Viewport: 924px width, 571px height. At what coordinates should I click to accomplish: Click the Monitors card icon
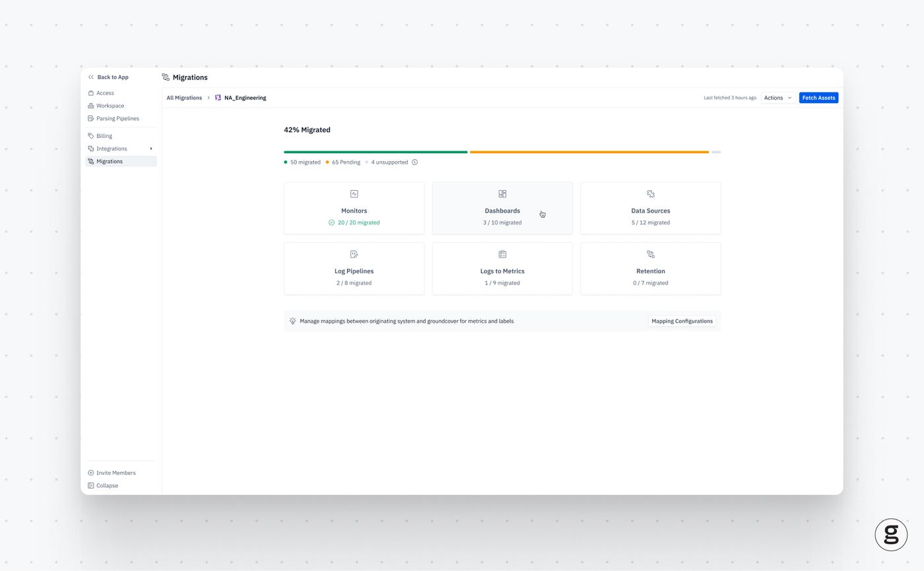pos(354,194)
